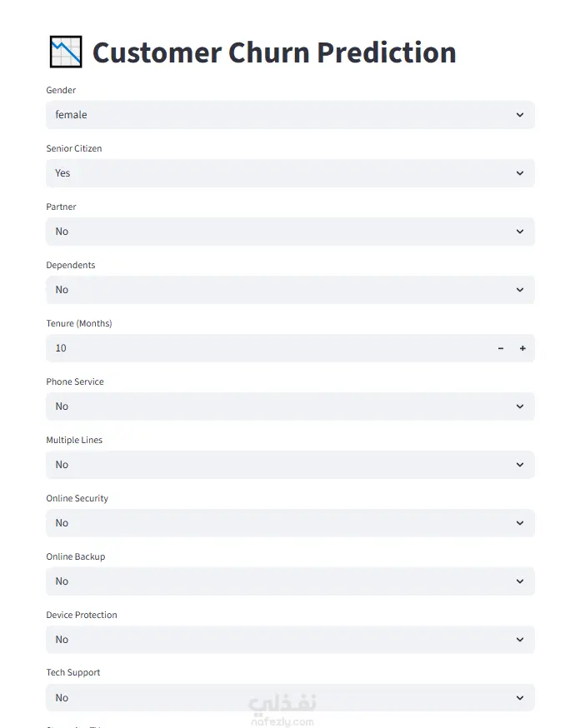Open the Partner dropdown

[290, 232]
